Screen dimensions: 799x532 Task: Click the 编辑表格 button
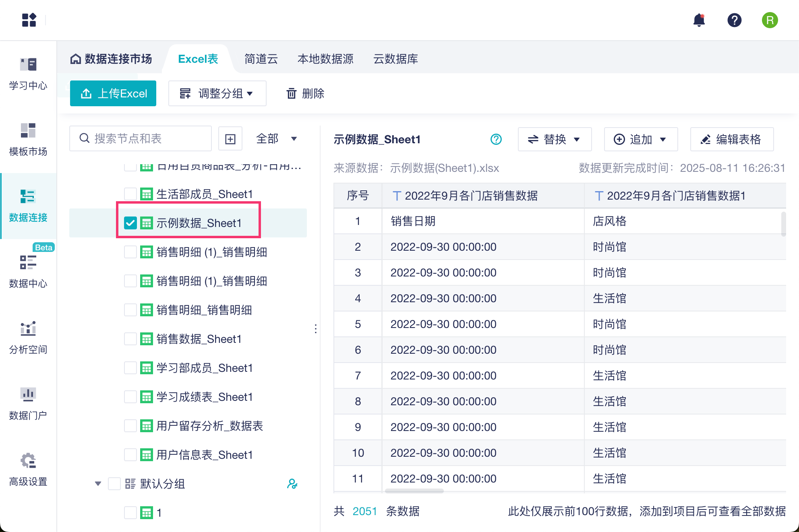[732, 139]
